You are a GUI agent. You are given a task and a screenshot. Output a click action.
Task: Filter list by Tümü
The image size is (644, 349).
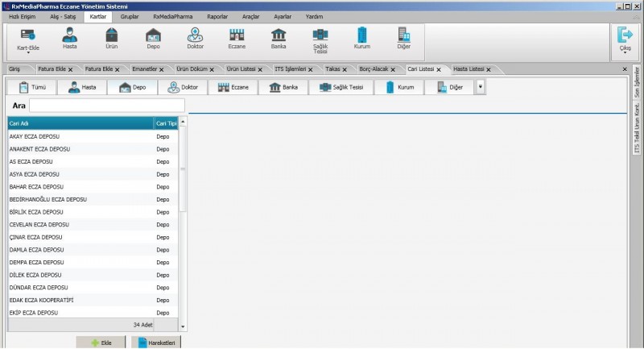coord(33,87)
